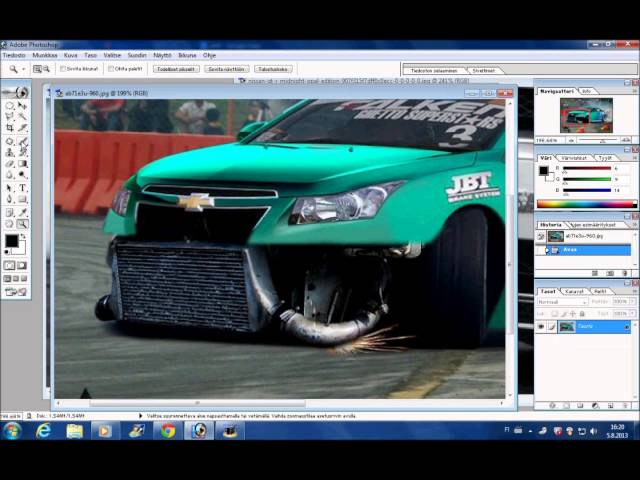Image resolution: width=640 pixels, height=480 pixels.
Task: Click foreground color swatch in toolbox
Action: tap(11, 241)
